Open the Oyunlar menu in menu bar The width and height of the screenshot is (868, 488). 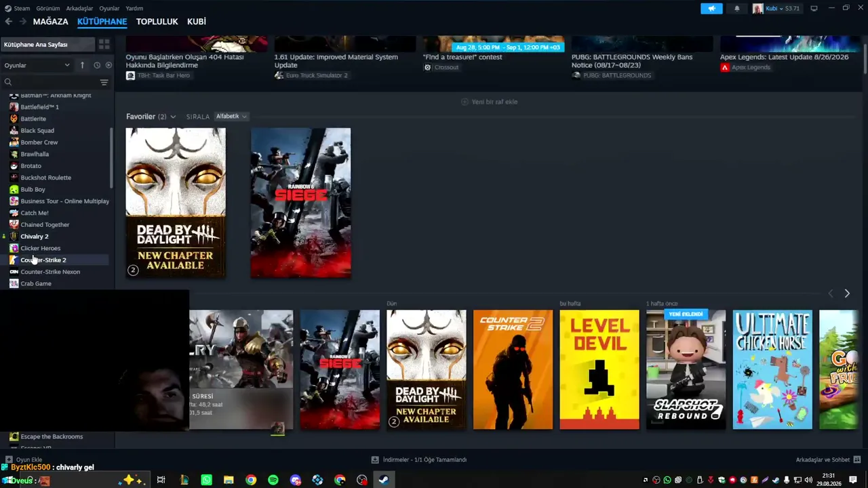pos(109,8)
